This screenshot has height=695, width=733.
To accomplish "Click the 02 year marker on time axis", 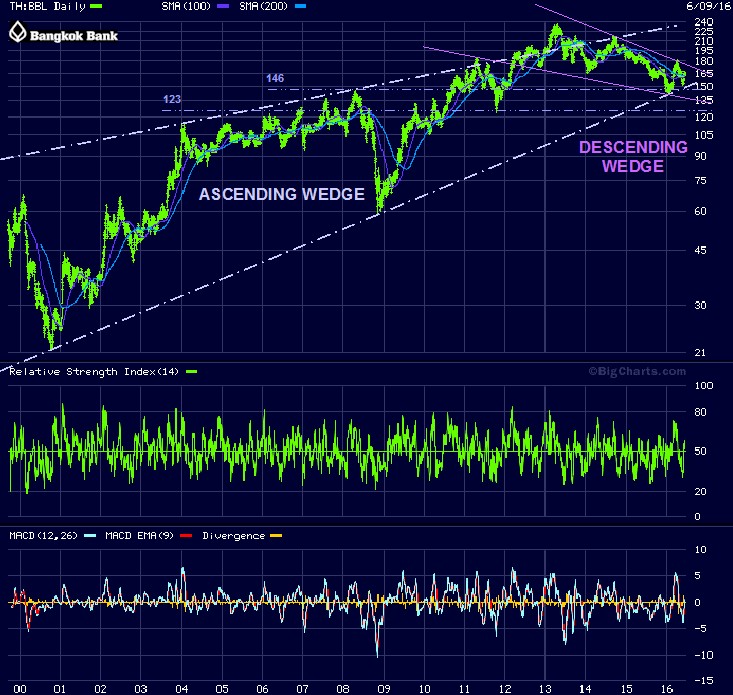I will (x=101, y=689).
